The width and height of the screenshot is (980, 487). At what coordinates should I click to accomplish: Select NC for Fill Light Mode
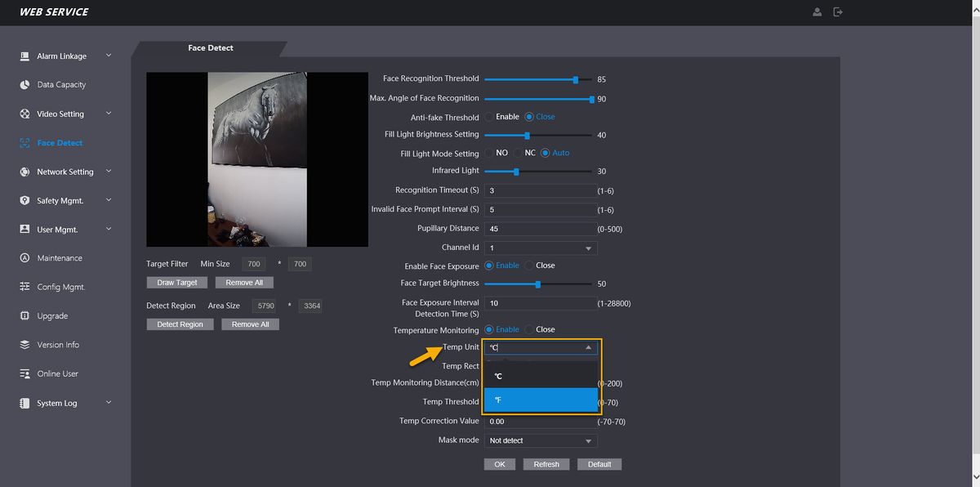point(518,153)
